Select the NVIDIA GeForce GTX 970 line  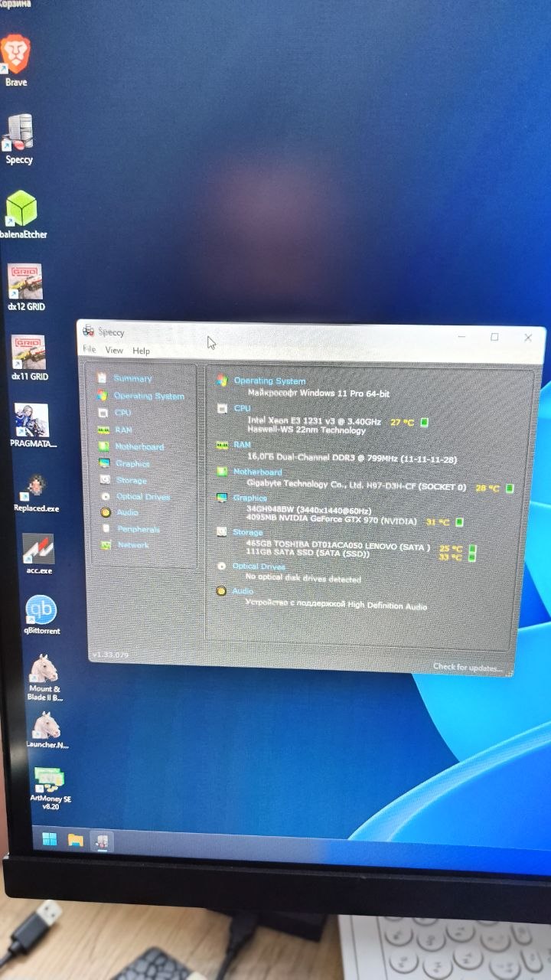pos(331,521)
